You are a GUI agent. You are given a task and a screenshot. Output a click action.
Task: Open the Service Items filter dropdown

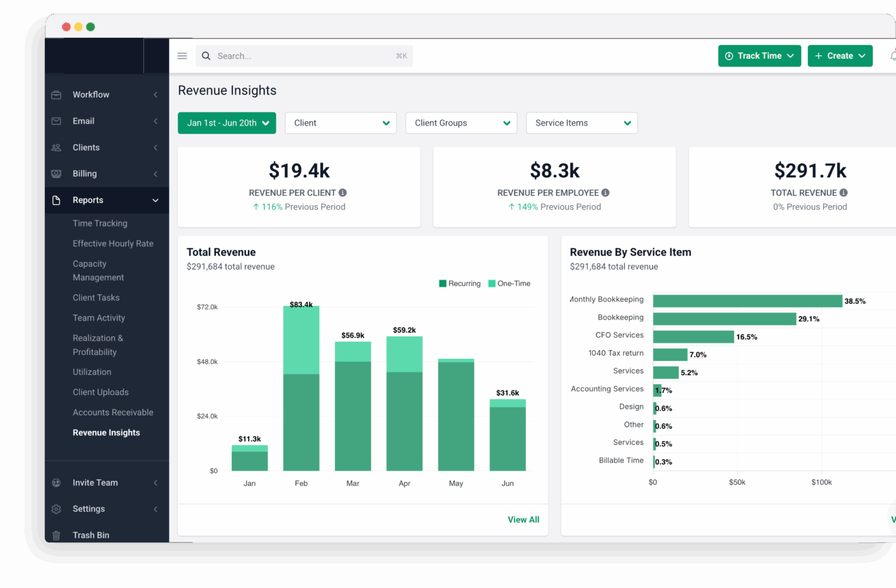(582, 123)
